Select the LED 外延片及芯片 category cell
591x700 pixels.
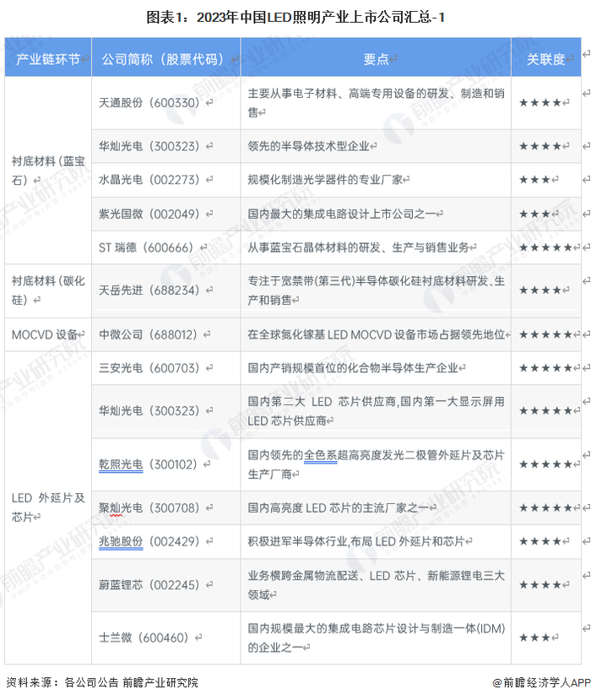[48, 507]
